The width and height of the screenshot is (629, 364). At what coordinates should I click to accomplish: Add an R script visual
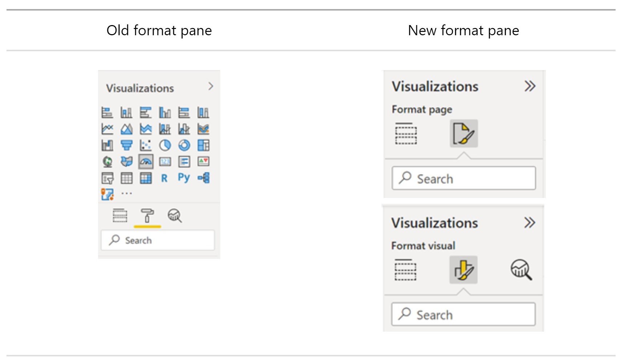pyautogui.click(x=165, y=177)
